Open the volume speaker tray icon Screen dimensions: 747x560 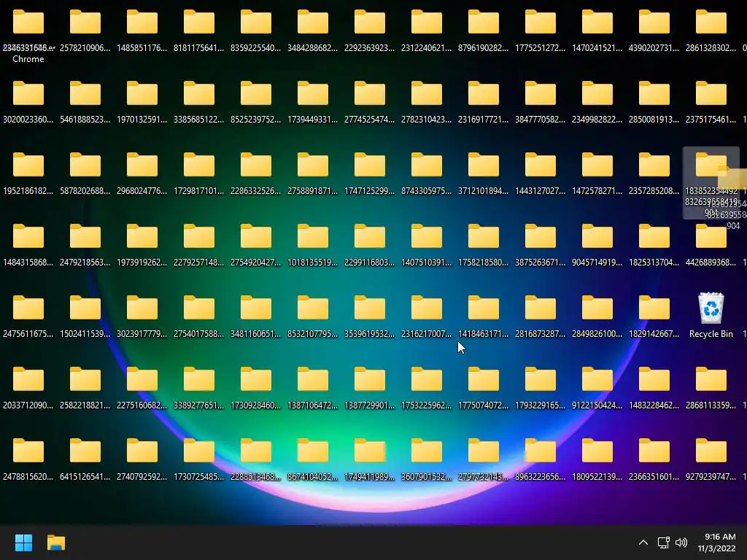(681, 542)
